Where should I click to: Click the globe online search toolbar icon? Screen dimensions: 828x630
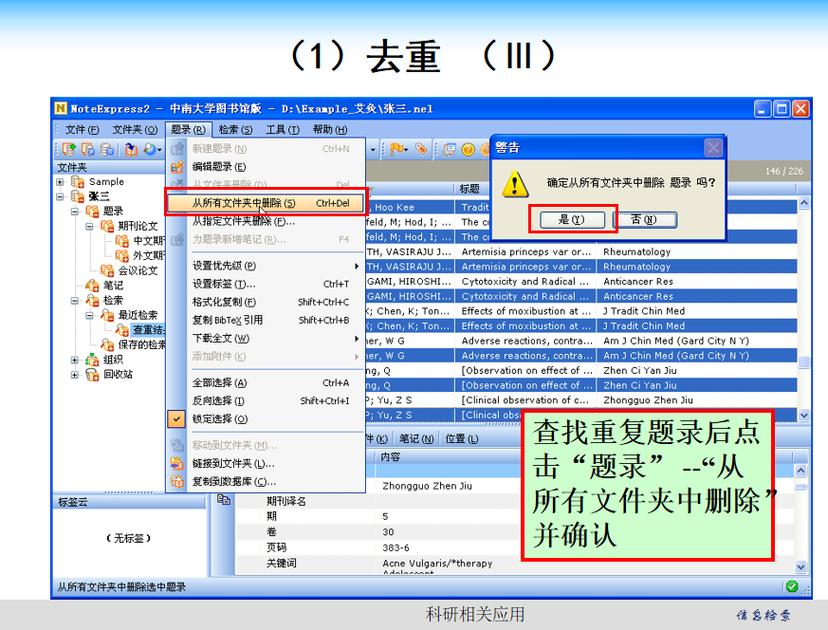(x=149, y=149)
